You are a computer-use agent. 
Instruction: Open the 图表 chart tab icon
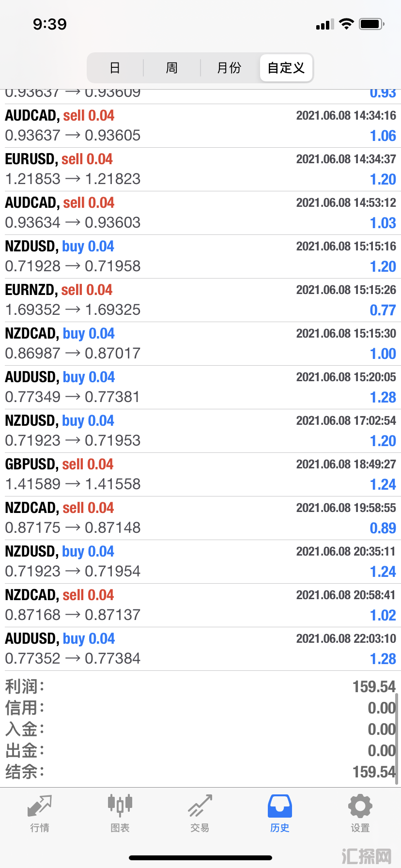point(120,806)
